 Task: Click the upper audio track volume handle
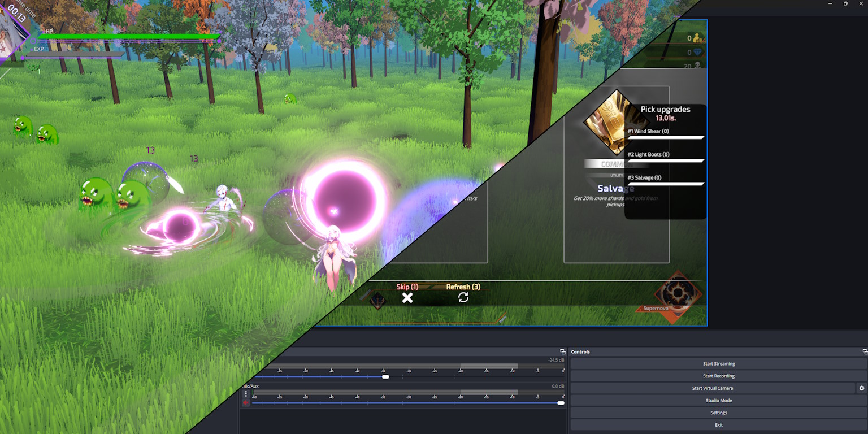[x=385, y=377]
